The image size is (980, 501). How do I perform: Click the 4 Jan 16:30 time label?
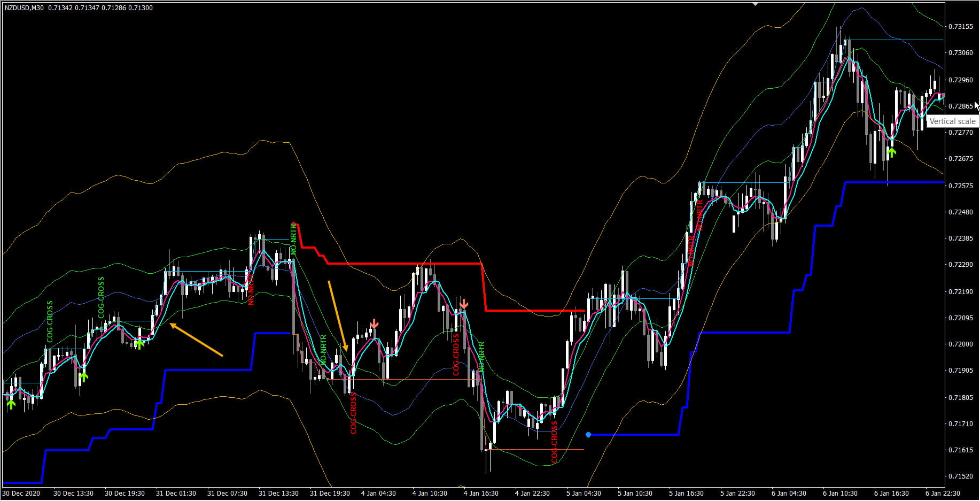(x=481, y=494)
